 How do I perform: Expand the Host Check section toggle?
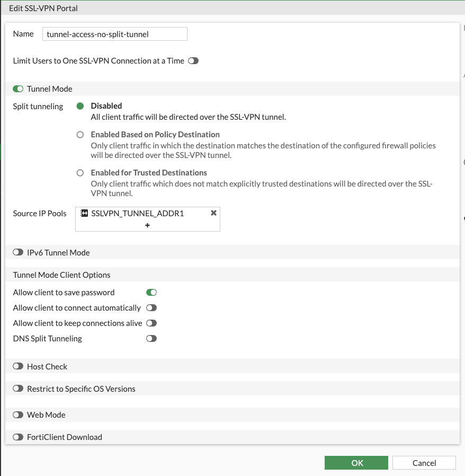18,367
